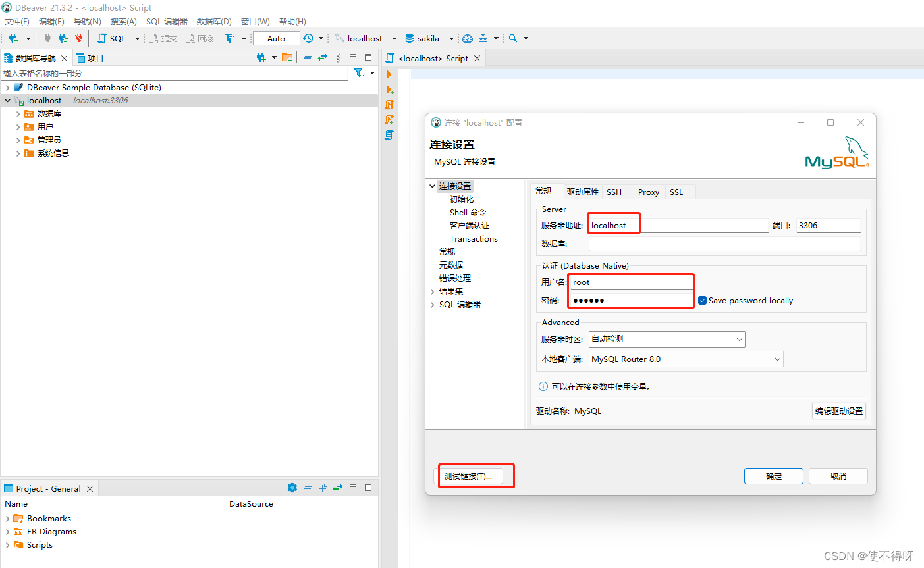Click the 测试链接(T)... button

coord(468,476)
